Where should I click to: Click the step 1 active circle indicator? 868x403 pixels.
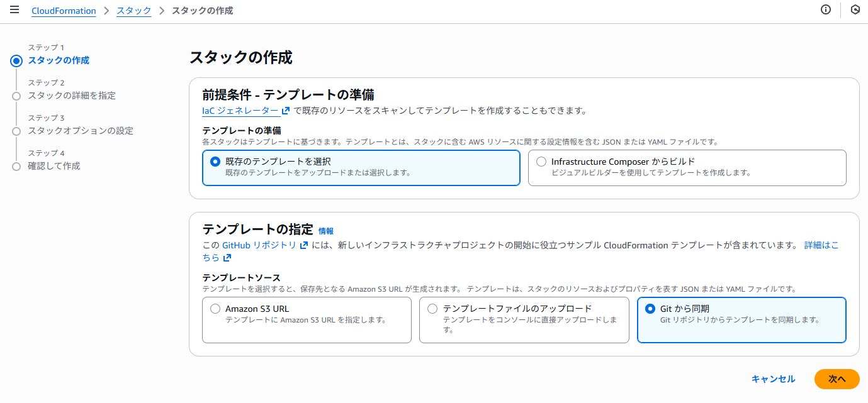point(16,61)
